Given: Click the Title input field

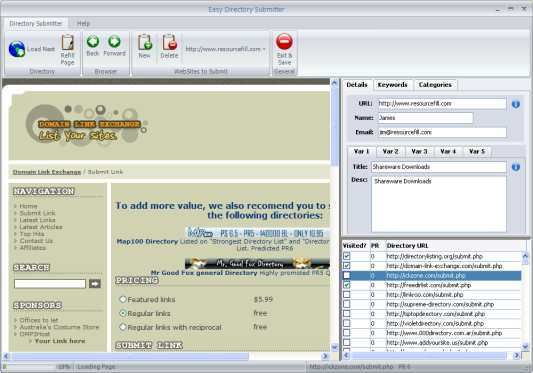Looking at the screenshot, I should pyautogui.click(x=439, y=167).
